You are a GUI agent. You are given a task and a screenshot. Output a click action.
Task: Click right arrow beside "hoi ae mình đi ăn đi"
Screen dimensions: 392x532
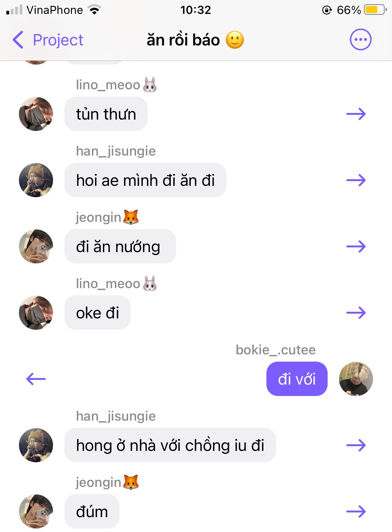coord(356,180)
